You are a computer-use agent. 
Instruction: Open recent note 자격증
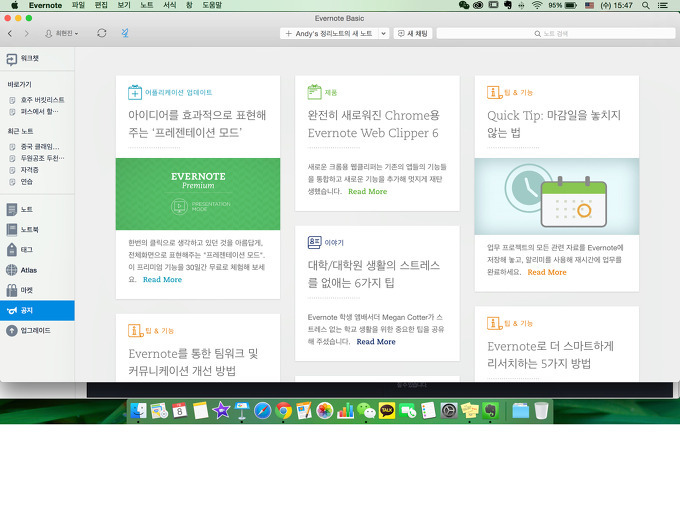24,170
